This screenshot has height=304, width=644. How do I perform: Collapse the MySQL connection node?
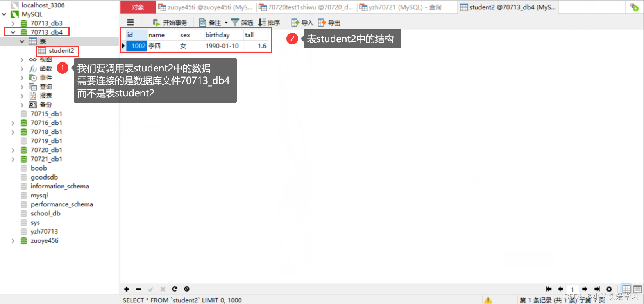point(4,14)
